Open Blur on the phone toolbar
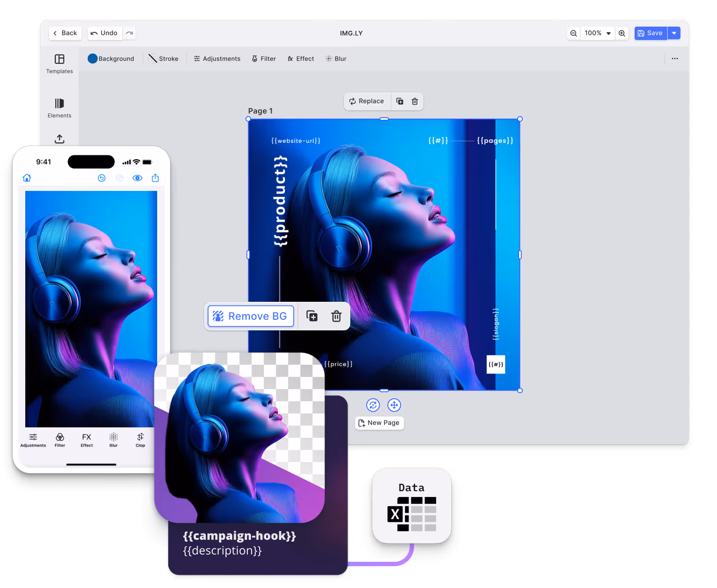The width and height of the screenshot is (717, 588). 114,440
